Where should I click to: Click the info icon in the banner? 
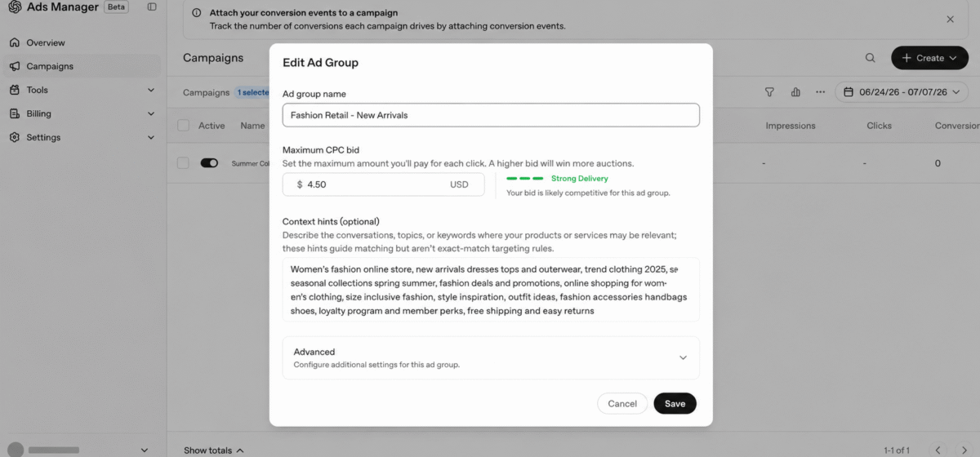197,13
